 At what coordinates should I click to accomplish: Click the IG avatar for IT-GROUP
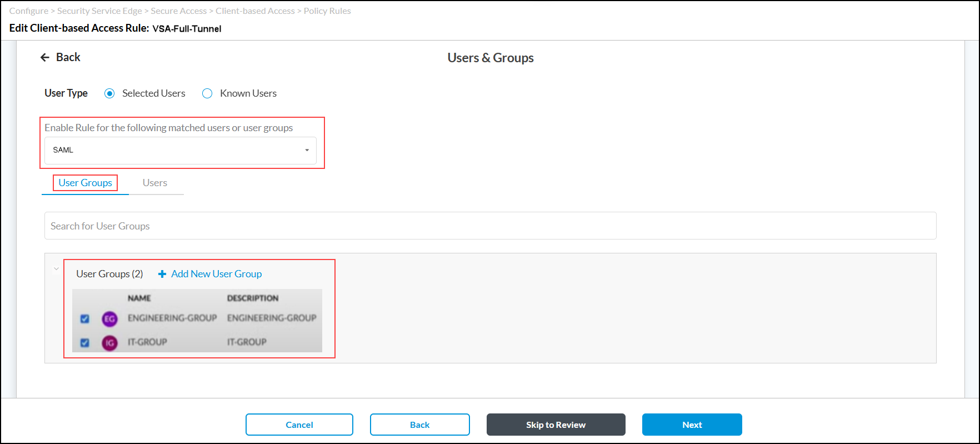pos(109,343)
